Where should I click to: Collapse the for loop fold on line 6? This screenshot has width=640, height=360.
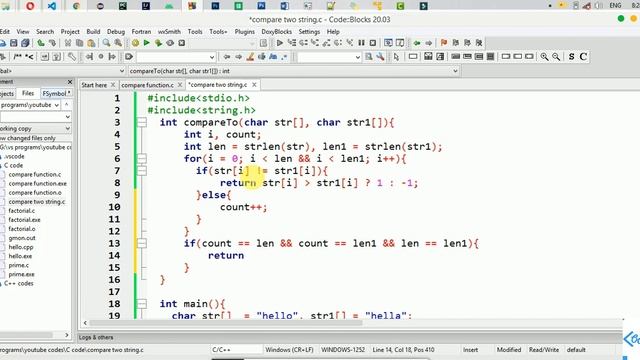click(x=142, y=158)
